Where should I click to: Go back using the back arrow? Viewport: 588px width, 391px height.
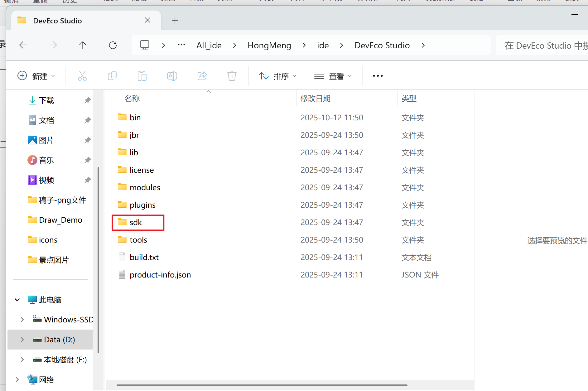(x=23, y=45)
